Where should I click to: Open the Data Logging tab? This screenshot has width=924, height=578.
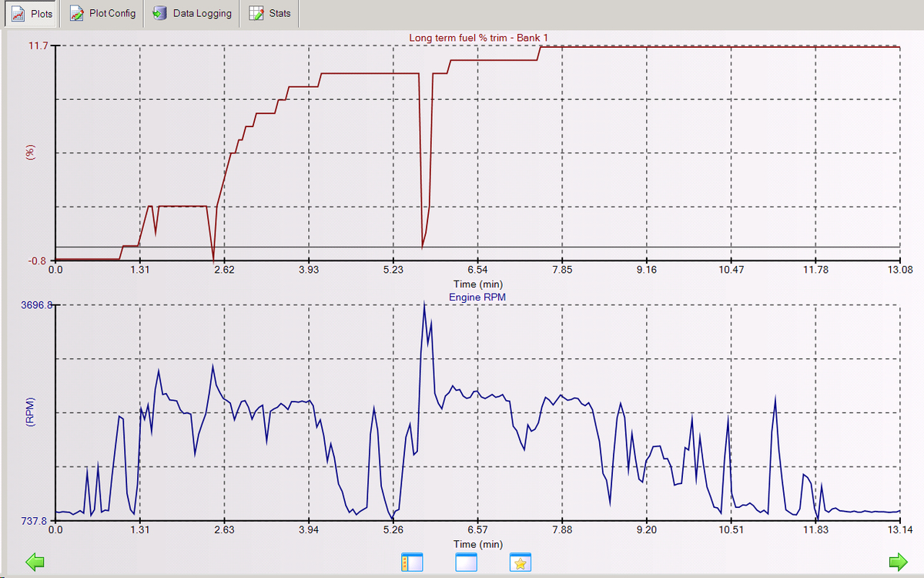point(192,14)
